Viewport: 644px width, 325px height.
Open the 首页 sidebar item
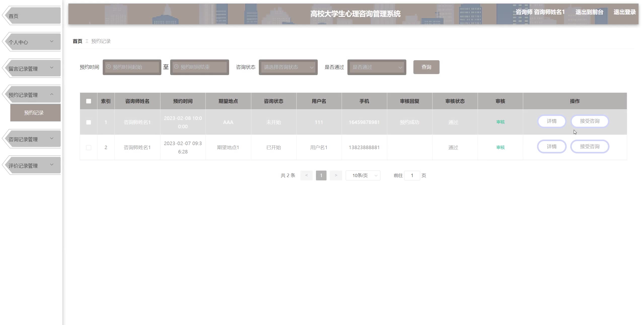pos(32,16)
